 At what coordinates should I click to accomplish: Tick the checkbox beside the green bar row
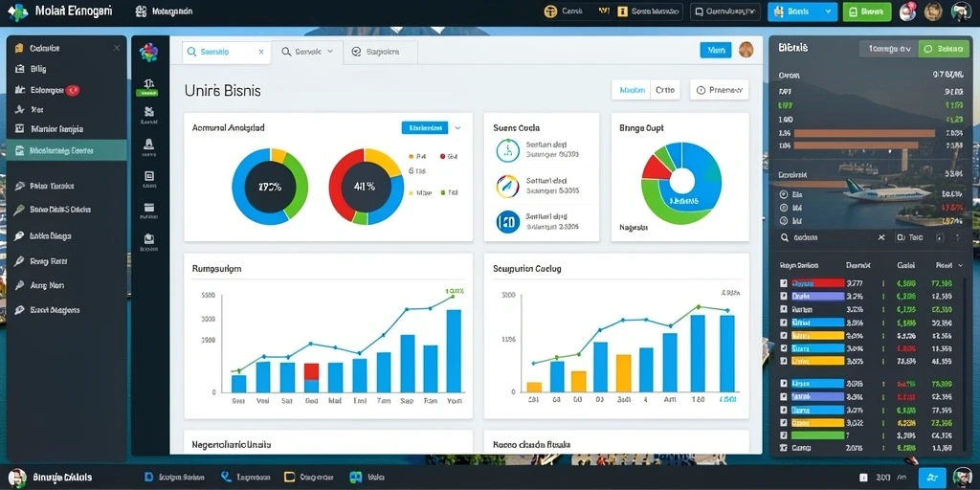tap(784, 435)
